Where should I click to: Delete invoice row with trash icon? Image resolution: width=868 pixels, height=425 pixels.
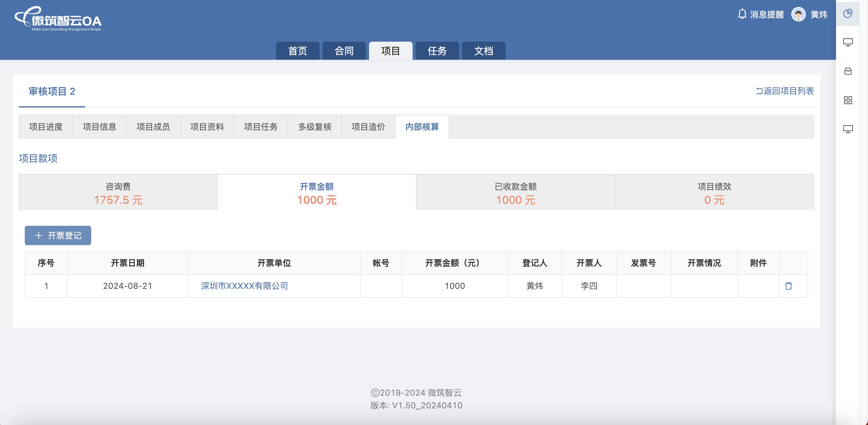788,286
